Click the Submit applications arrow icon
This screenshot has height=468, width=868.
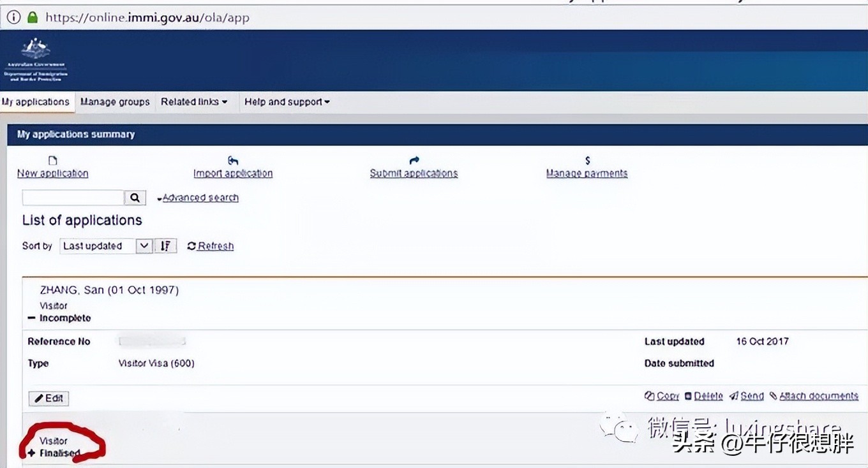coord(414,161)
